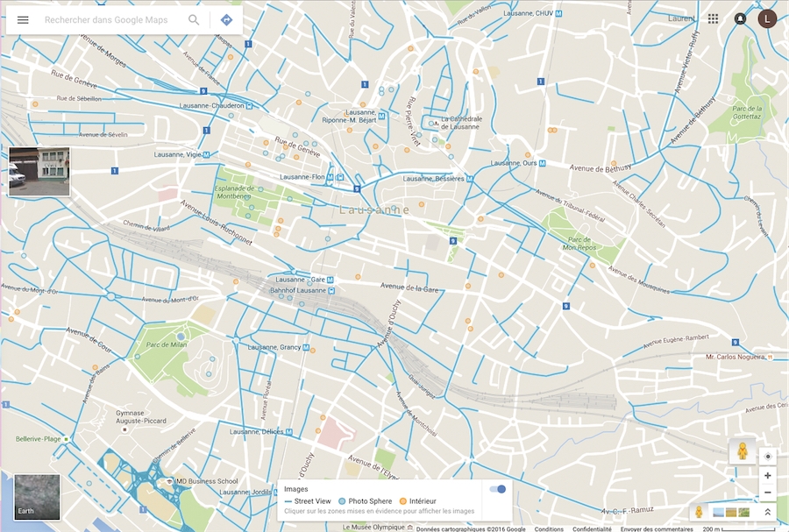Select the Riponne-M. Béjart metro icon

(x=381, y=117)
